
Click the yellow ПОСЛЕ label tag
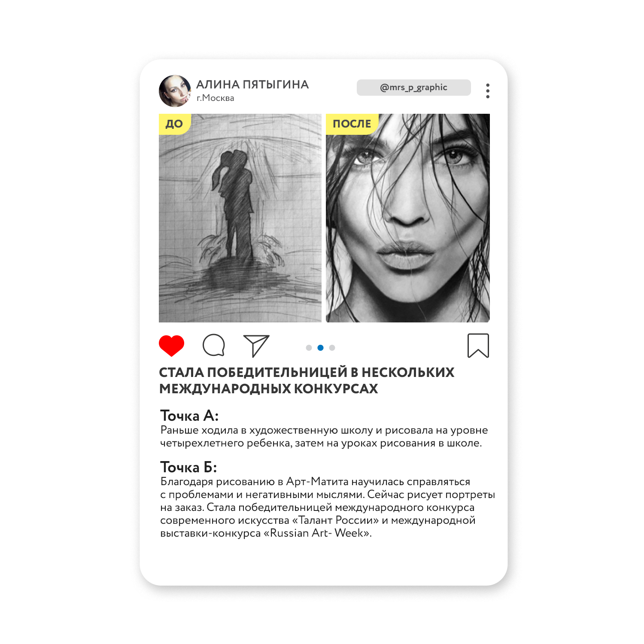tap(352, 124)
